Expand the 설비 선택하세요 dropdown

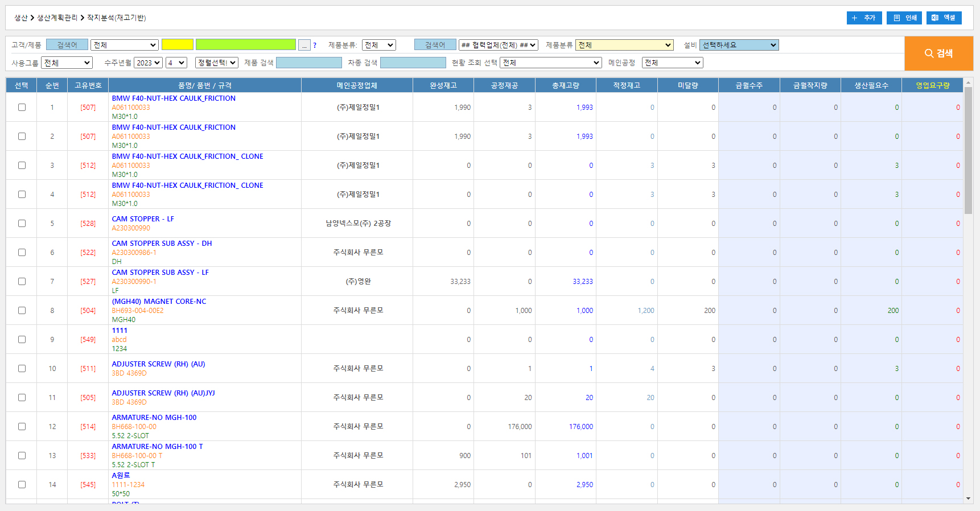(x=739, y=45)
